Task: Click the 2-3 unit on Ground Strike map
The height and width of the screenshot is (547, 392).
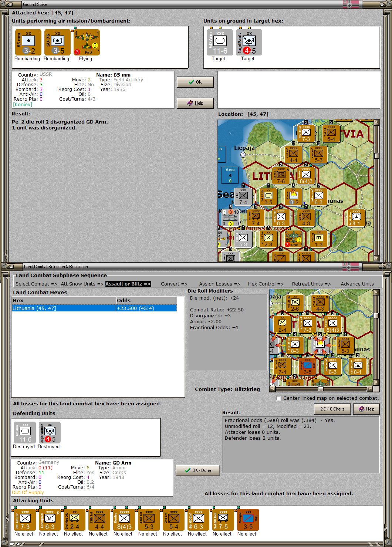Action: click(x=268, y=239)
